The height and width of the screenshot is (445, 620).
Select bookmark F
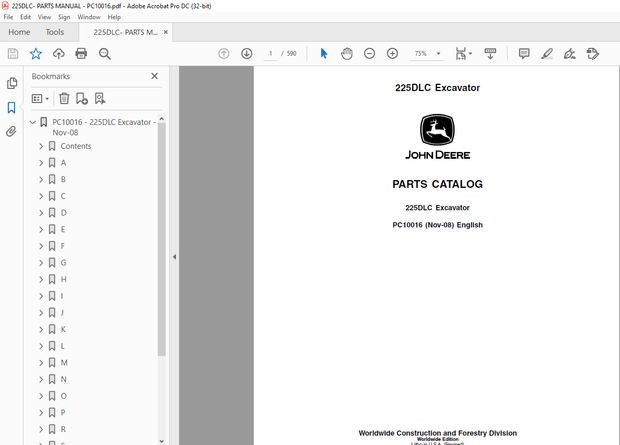pos(62,246)
